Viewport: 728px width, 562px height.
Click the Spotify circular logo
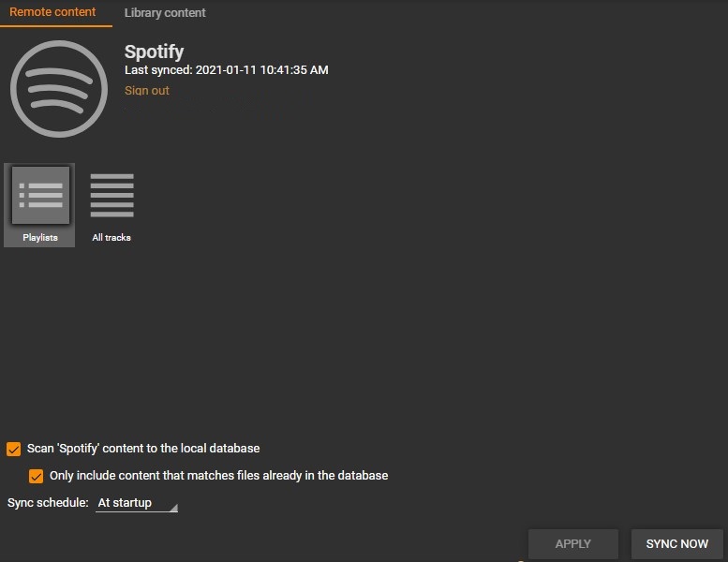[x=58, y=90]
